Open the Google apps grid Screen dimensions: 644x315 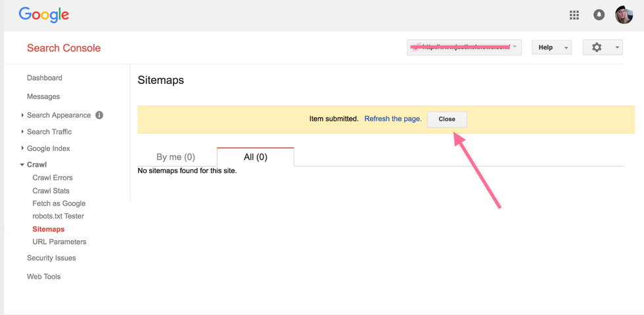[x=574, y=15]
